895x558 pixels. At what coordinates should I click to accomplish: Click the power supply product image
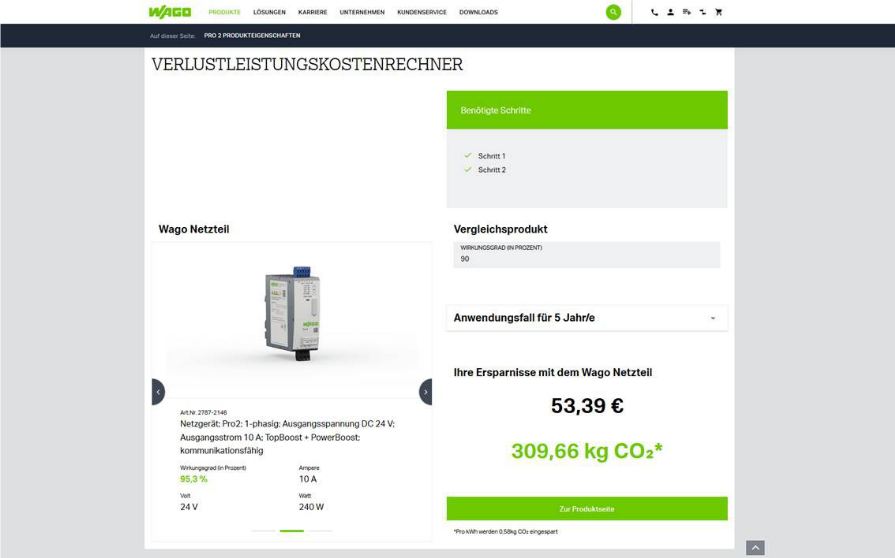[x=293, y=313]
